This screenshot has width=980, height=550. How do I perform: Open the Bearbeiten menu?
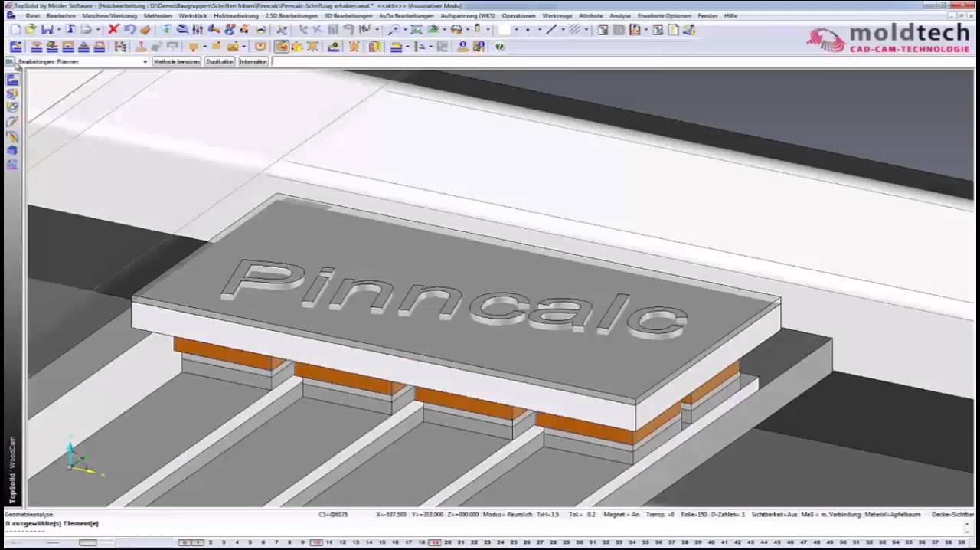point(60,15)
